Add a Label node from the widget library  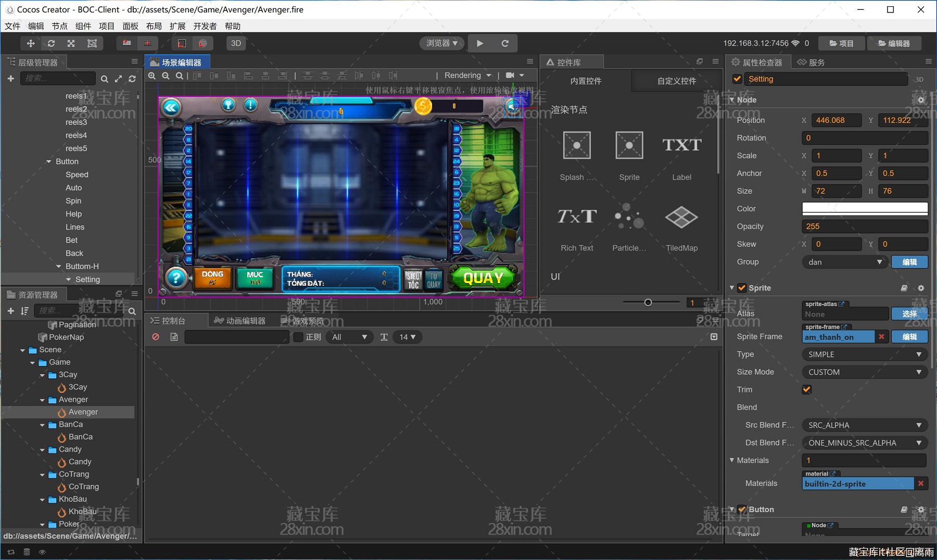pyautogui.click(x=681, y=155)
